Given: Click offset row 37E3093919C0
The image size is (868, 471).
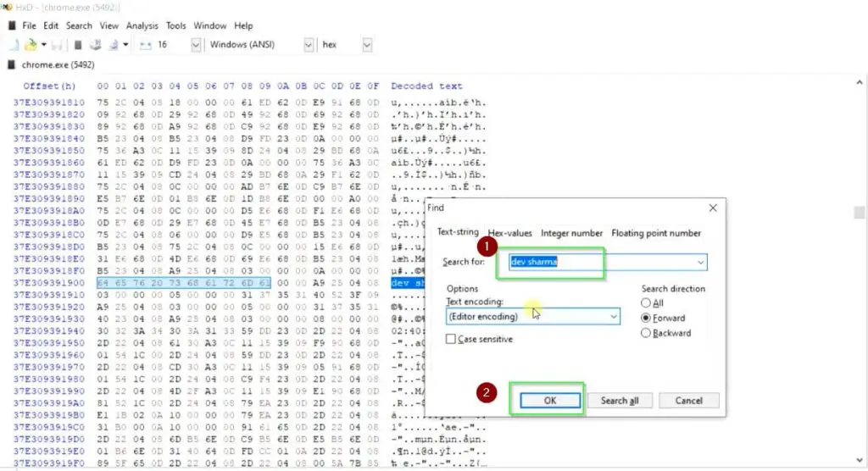Looking at the screenshot, I should pyautogui.click(x=48, y=427).
